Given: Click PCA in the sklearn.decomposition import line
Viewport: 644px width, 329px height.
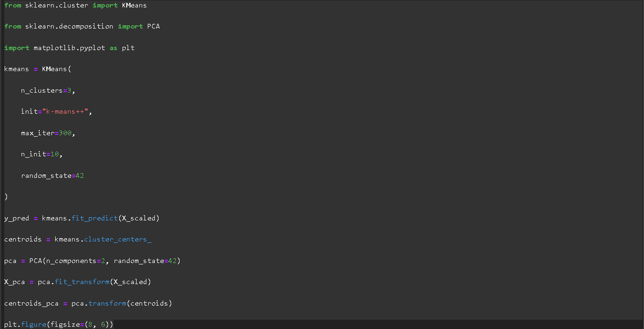Looking at the screenshot, I should [153, 26].
